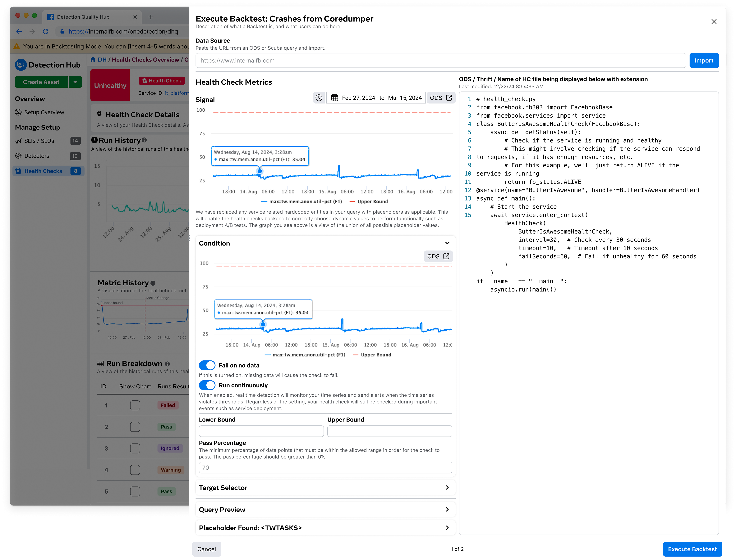Toggle the Run continuously switch
Image resolution: width=736 pixels, height=560 pixels.
point(207,385)
